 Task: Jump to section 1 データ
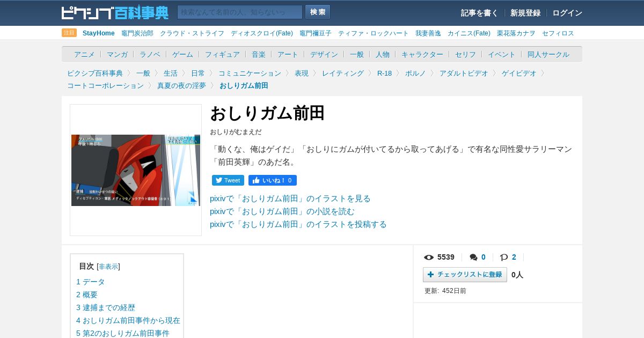coord(91,282)
